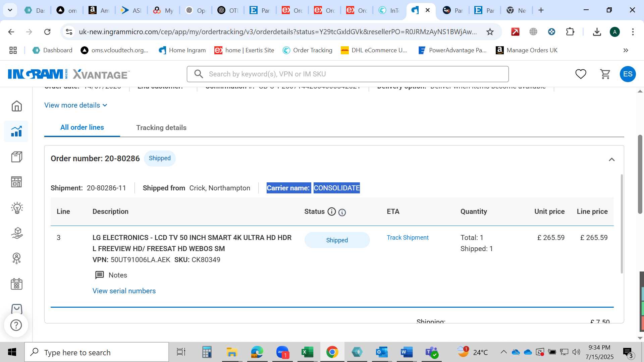Open the Calculator from the taskbar
This screenshot has width=644, height=362.
[207, 352]
